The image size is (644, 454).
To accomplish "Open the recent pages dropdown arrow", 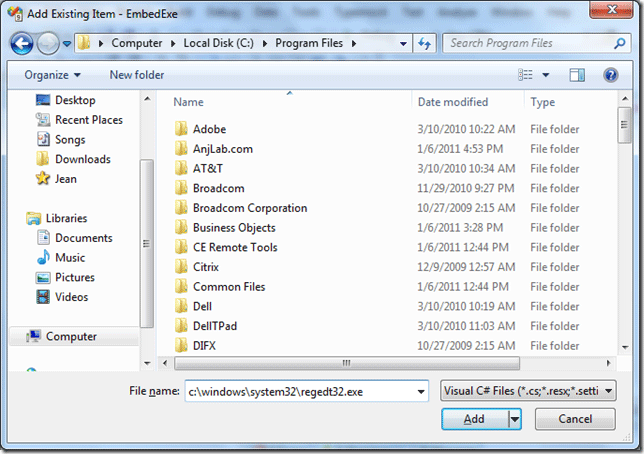I will (67, 43).
